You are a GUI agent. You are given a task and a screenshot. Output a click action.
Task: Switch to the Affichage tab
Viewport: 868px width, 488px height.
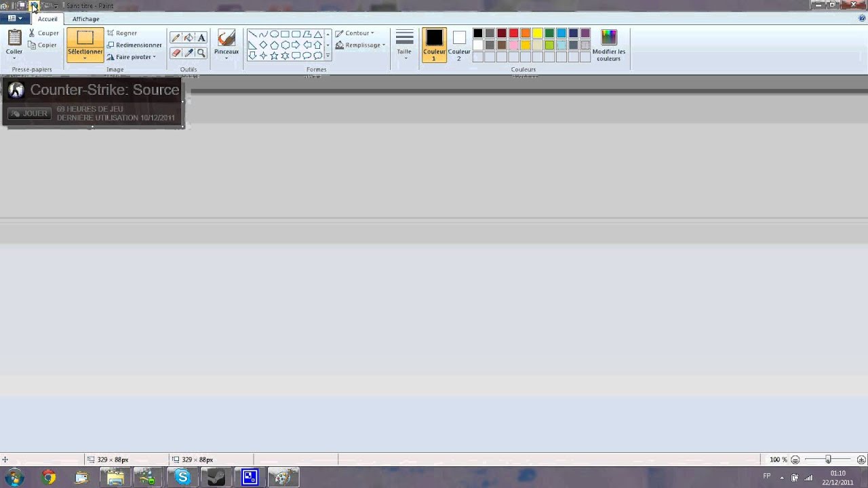(x=85, y=19)
